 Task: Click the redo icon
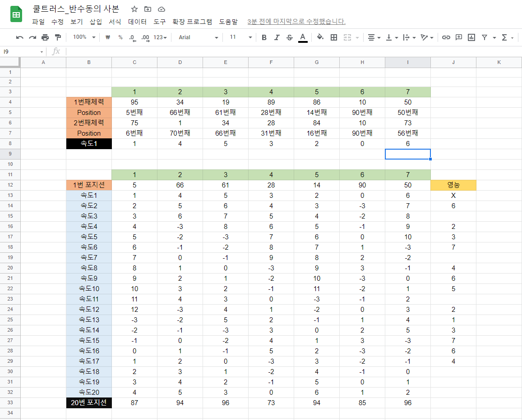pos(32,37)
